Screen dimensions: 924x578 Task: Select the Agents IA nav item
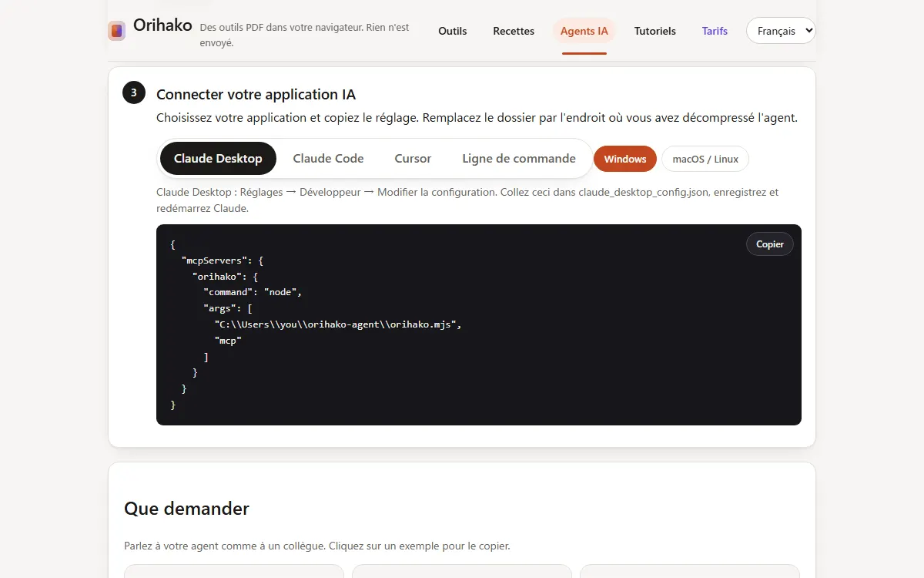tap(584, 31)
